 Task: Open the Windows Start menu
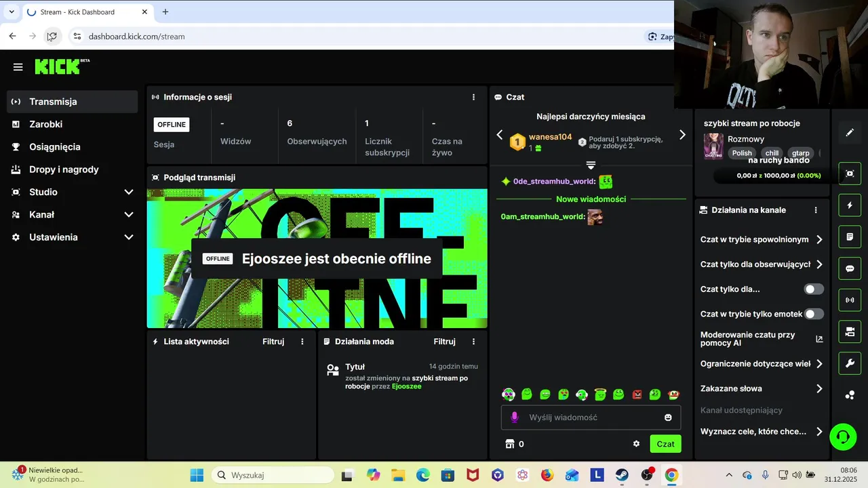pyautogui.click(x=197, y=475)
